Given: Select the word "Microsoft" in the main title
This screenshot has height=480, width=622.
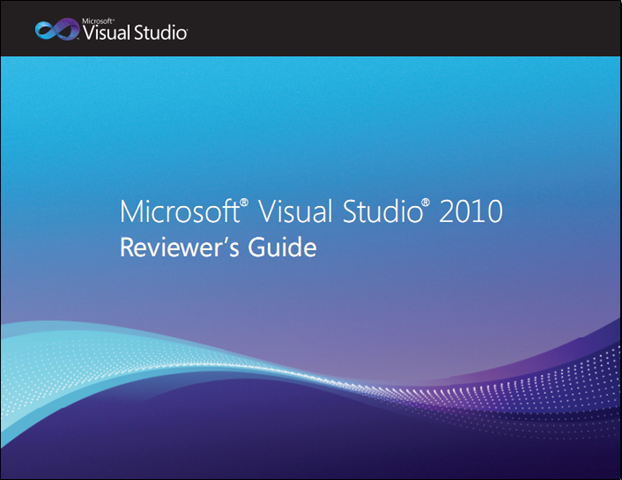Looking at the screenshot, I should pos(176,213).
